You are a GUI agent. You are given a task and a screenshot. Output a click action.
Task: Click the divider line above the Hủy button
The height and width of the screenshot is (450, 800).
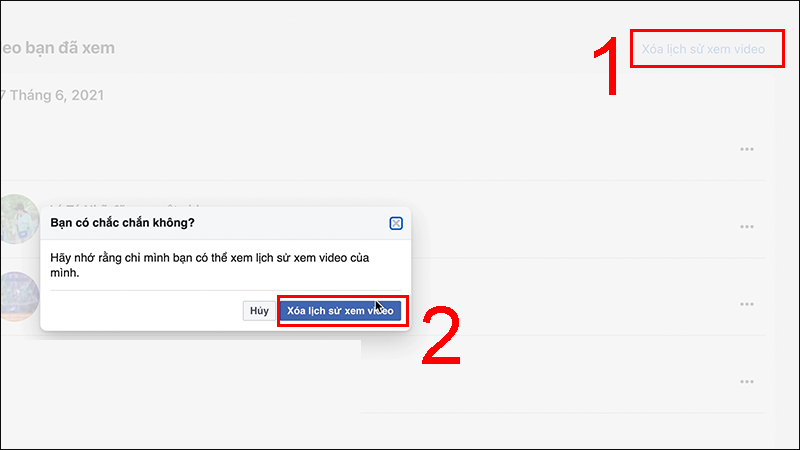click(226, 290)
